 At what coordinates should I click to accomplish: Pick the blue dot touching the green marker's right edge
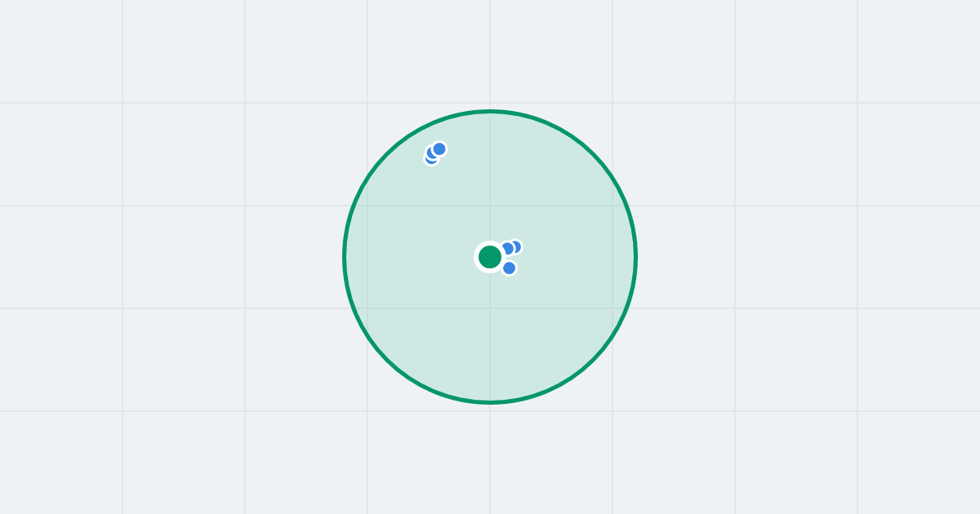[x=507, y=249]
